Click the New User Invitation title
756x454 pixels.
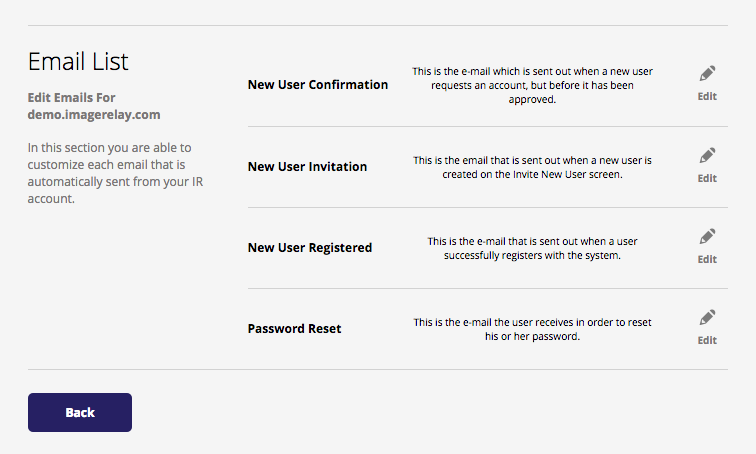pos(307,167)
